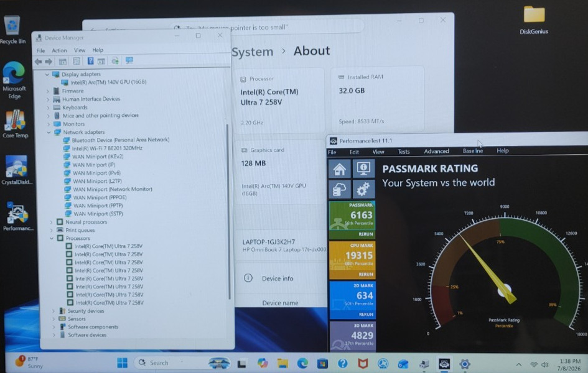This screenshot has height=373, width=588.
Task: Open the gears settings icon in PerformanceTest
Action: [x=363, y=189]
